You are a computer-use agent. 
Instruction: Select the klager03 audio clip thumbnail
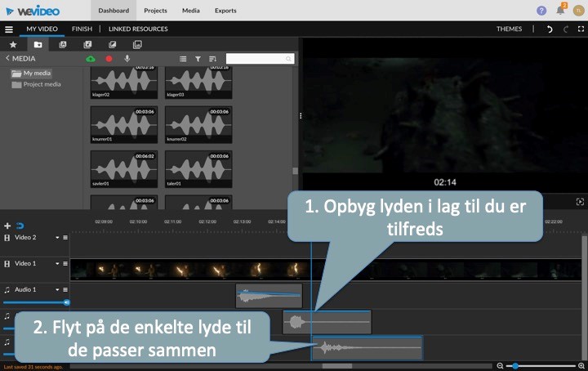(x=198, y=83)
